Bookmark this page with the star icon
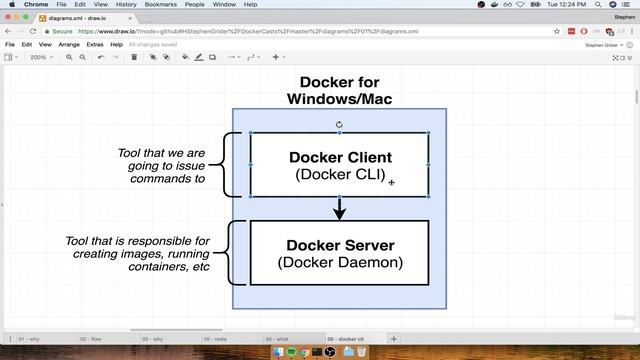This screenshot has width=640, height=360. coord(556,31)
